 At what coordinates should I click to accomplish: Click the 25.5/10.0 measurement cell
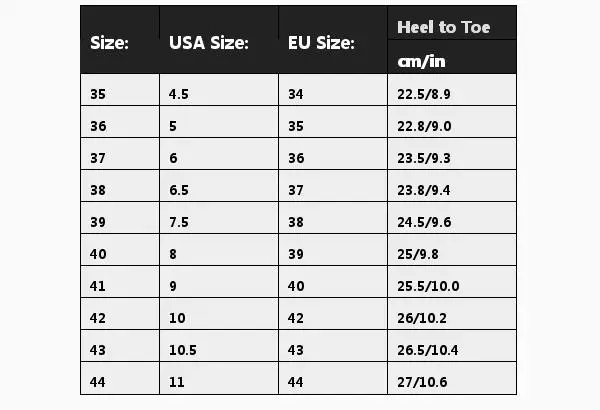[x=428, y=286]
